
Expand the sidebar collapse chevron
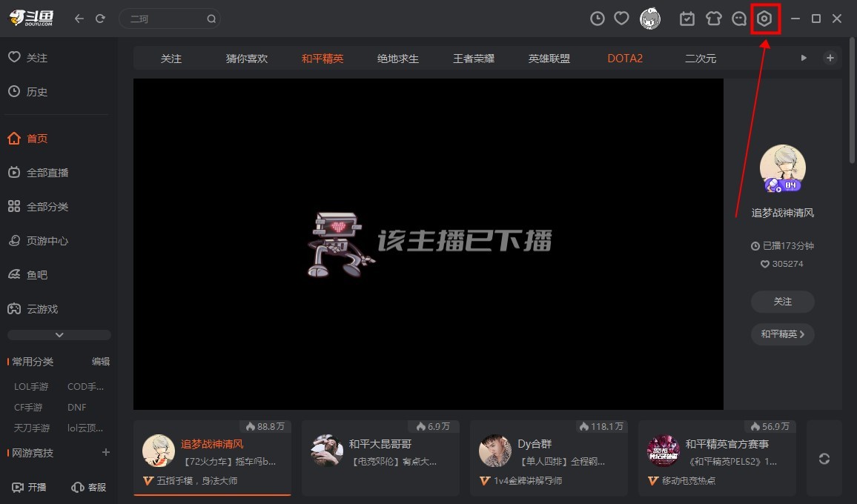59,335
